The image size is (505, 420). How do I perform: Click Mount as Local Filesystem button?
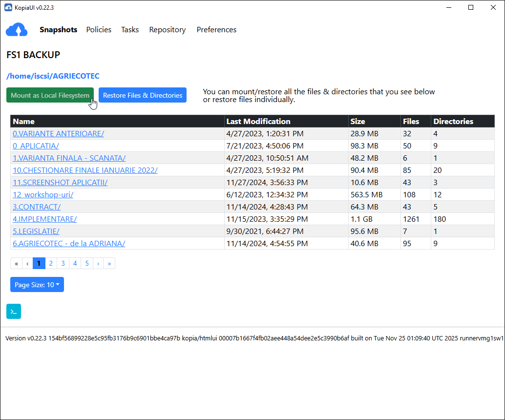point(50,95)
